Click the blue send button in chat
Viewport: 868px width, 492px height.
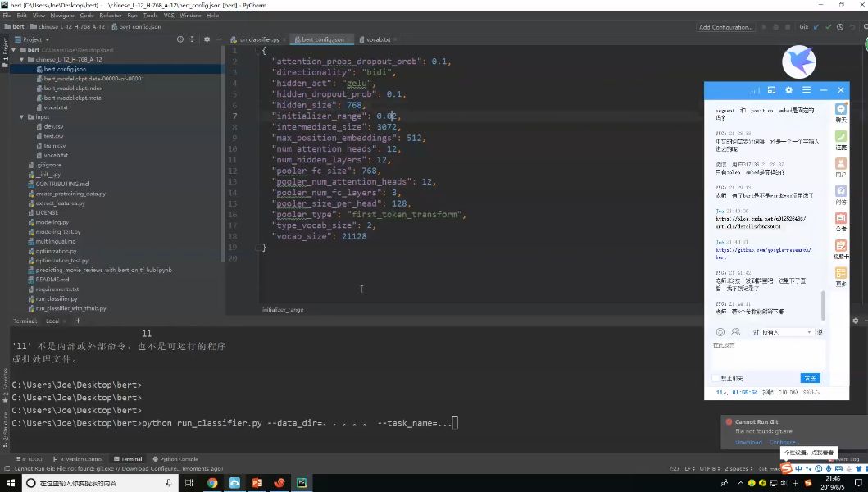point(810,378)
